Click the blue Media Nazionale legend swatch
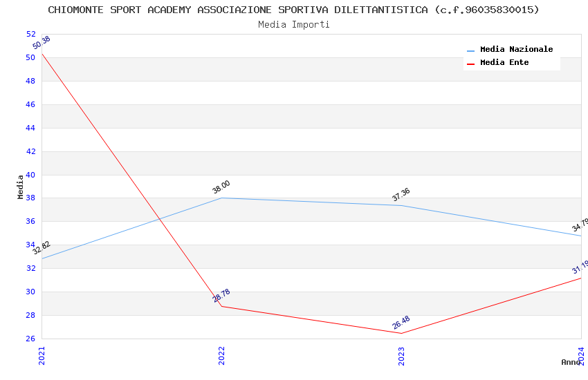Viewport: 588px width, 380px height. point(471,50)
